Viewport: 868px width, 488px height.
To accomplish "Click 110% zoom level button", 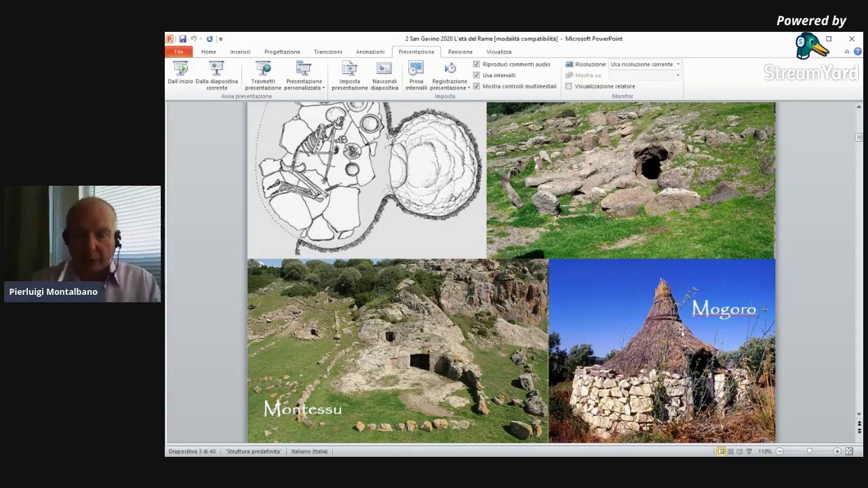I will pyautogui.click(x=764, y=451).
